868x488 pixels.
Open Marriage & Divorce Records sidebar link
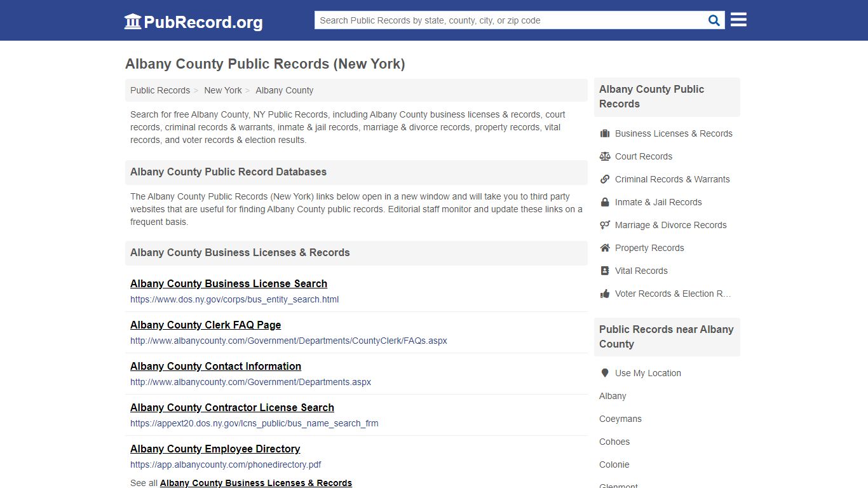point(670,225)
